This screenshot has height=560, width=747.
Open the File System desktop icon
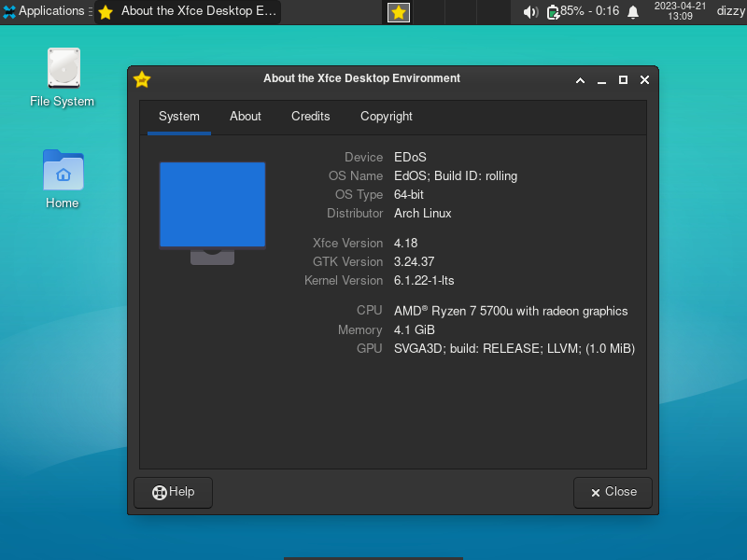pyautogui.click(x=63, y=77)
